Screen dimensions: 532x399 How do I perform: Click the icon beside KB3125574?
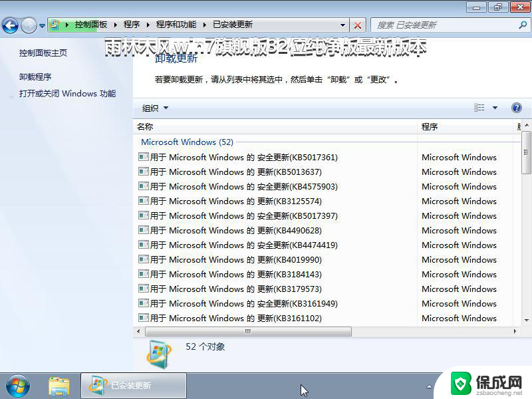tap(144, 201)
